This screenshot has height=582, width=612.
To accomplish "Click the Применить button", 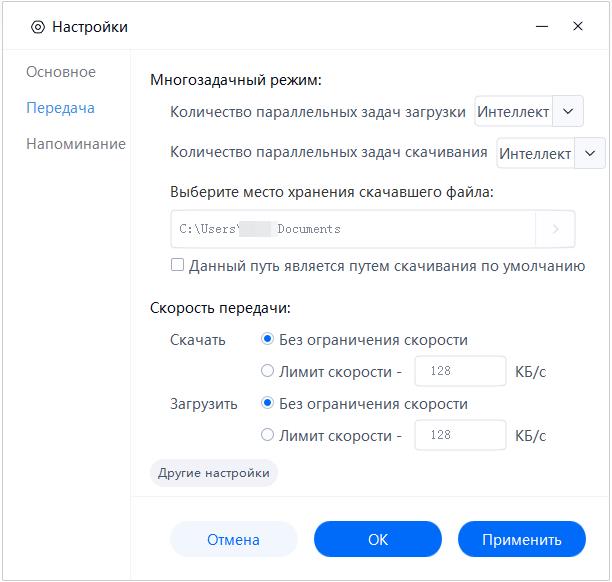I will coord(521,539).
